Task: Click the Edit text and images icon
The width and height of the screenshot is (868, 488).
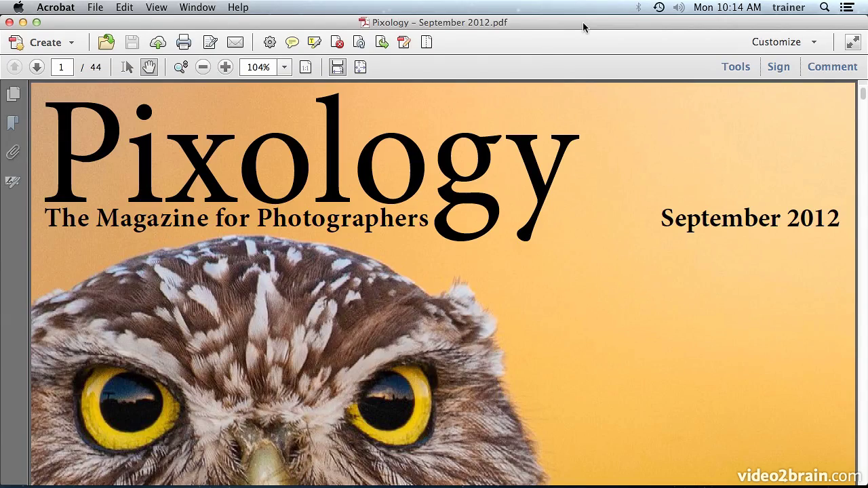Action: pos(210,42)
